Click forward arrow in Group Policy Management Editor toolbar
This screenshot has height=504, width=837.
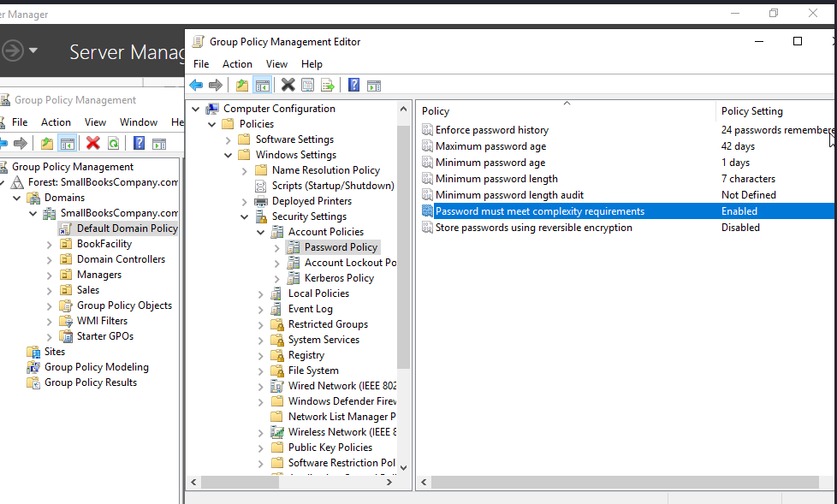coord(216,85)
